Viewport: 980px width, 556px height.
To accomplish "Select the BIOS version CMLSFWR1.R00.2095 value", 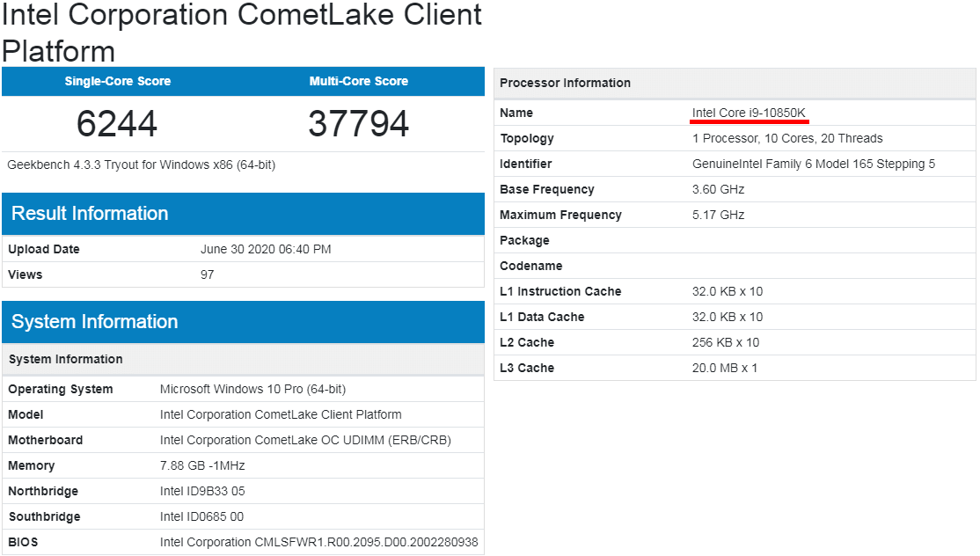I will point(318,542).
